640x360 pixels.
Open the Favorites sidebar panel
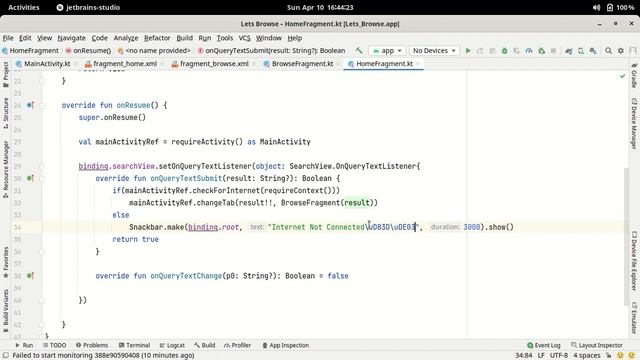pyautogui.click(x=6, y=262)
